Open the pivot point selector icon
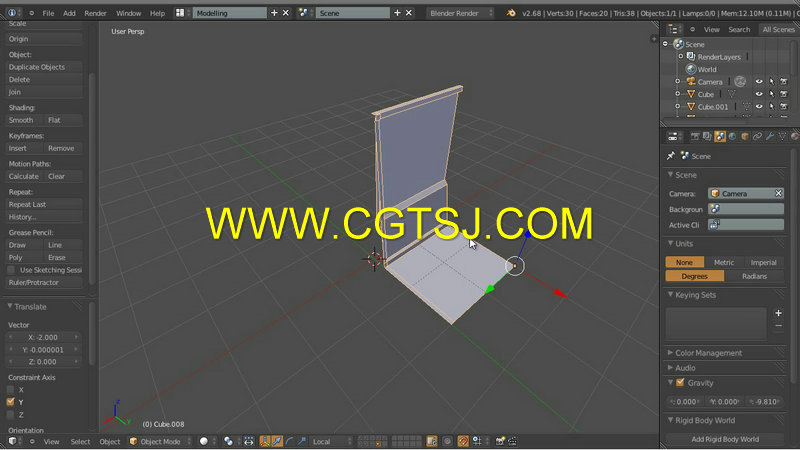This screenshot has height=450, width=800. tap(229, 441)
